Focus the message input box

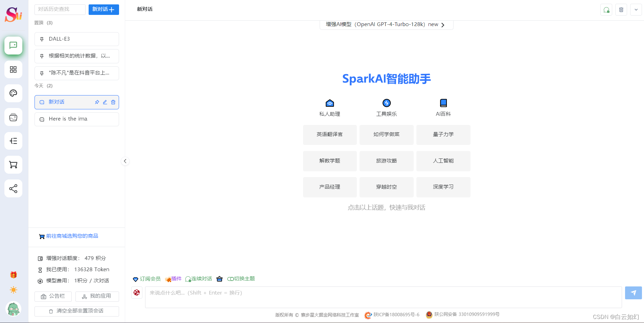pos(384,297)
